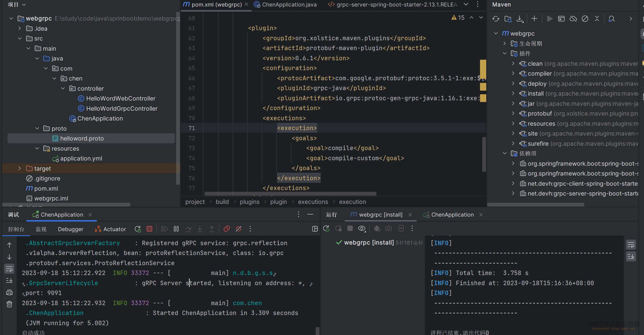Reload all Maven projects
The height and width of the screenshot is (335, 644).
coord(496,19)
